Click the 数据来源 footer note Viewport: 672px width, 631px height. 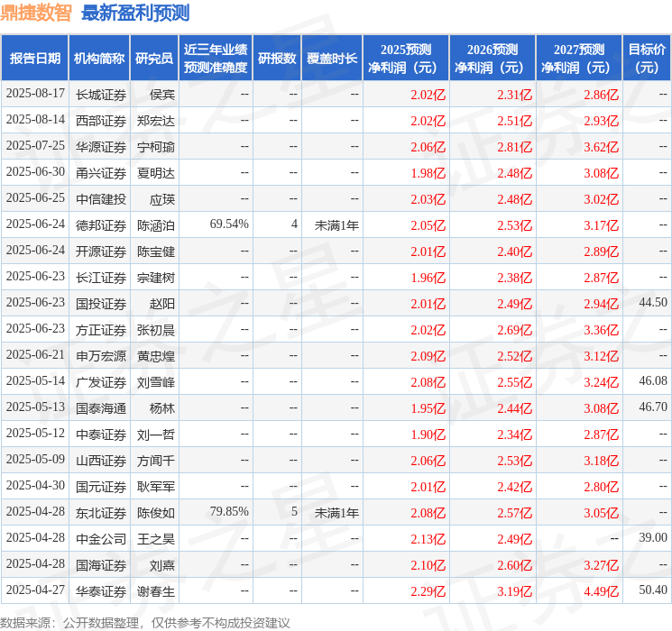pos(145,622)
